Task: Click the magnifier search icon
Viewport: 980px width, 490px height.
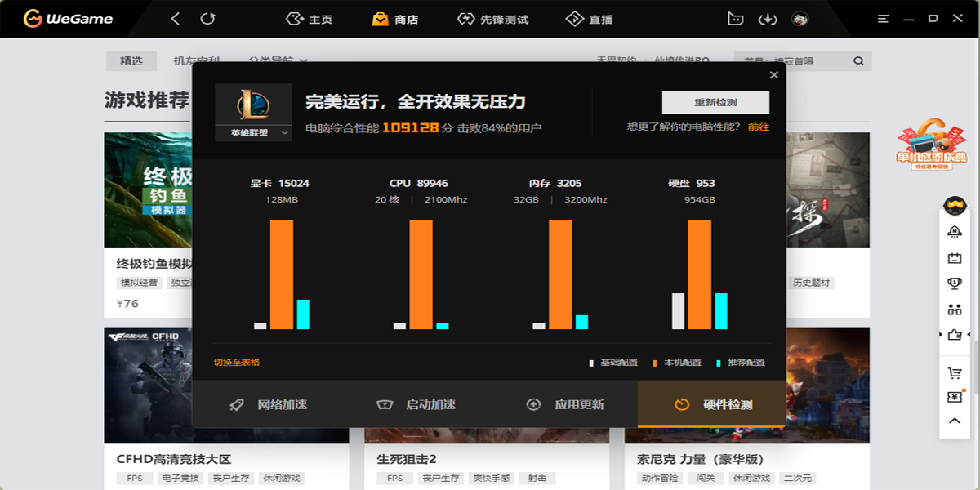Action: tap(858, 60)
